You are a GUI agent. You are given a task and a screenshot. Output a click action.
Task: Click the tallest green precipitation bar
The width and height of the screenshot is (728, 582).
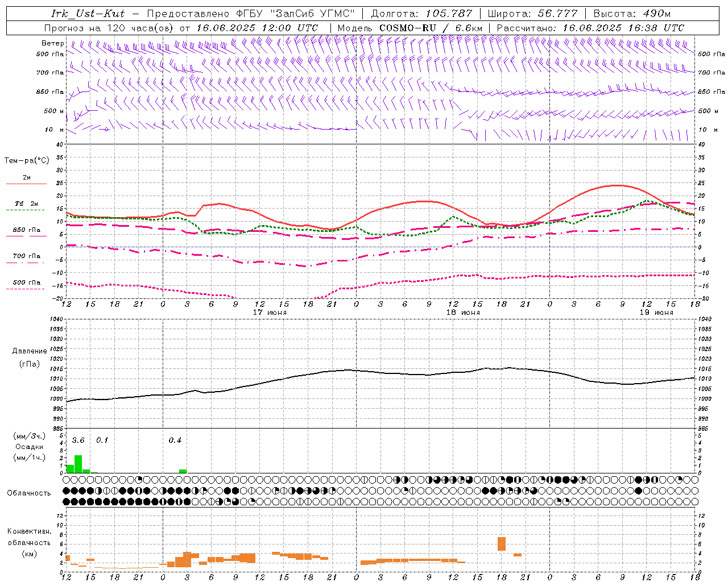[x=78, y=464]
